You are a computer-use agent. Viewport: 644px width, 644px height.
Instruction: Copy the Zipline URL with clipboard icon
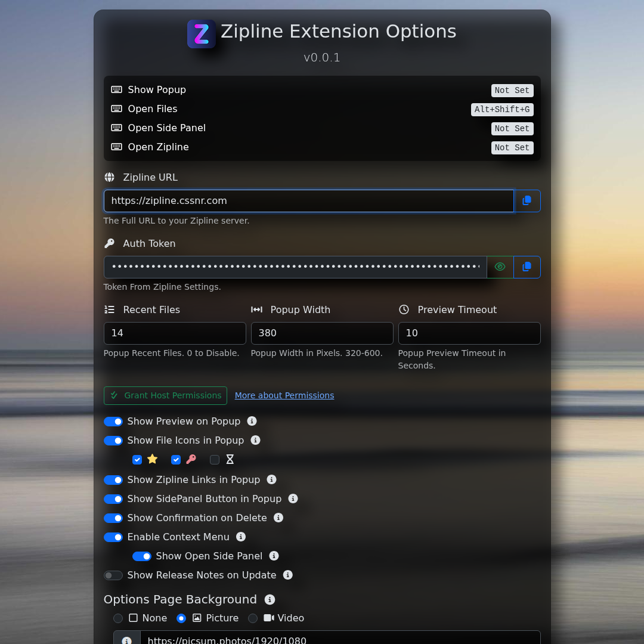[527, 201]
